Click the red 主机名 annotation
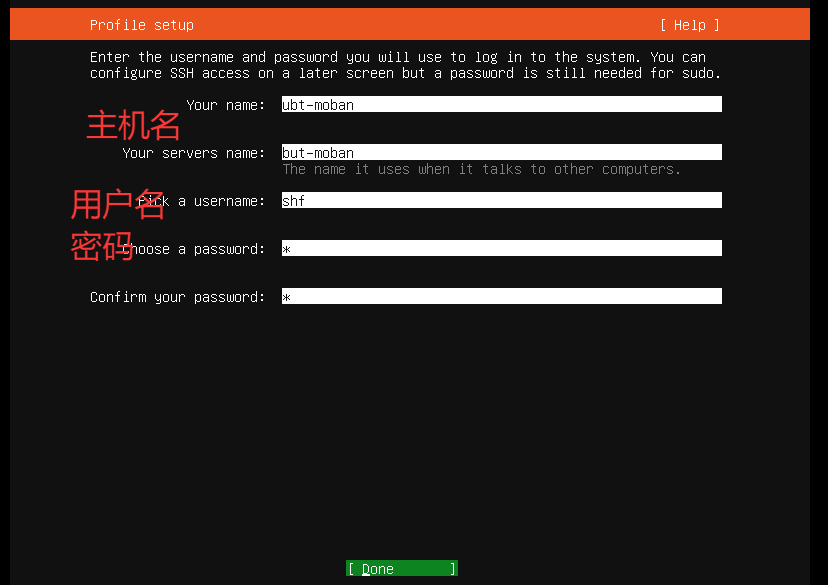The image size is (828, 585). [133, 126]
